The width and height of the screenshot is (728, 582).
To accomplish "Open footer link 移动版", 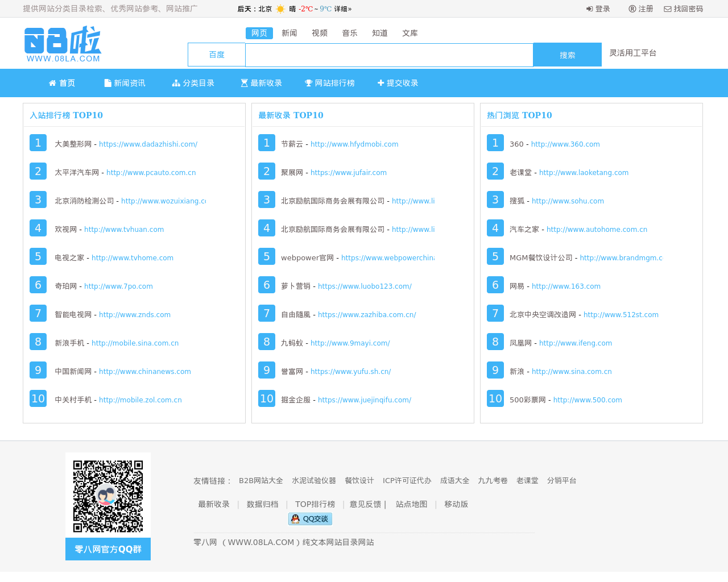I will (x=456, y=505).
